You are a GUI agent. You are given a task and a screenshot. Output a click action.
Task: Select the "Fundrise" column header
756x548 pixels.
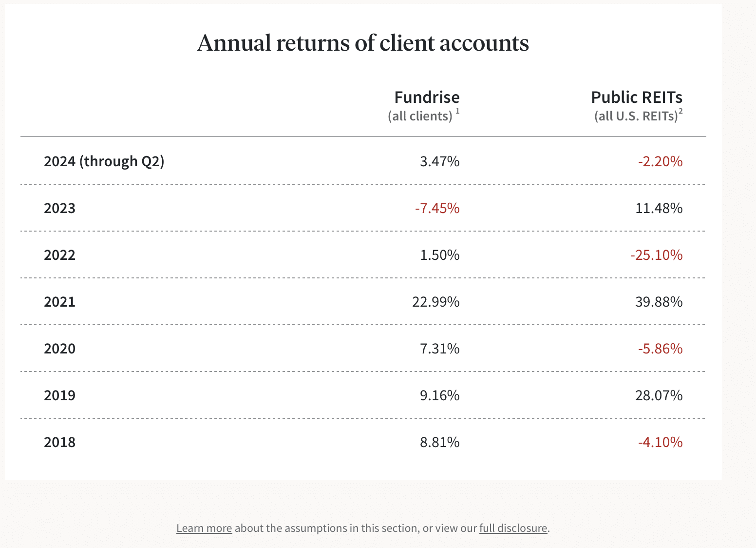click(427, 98)
